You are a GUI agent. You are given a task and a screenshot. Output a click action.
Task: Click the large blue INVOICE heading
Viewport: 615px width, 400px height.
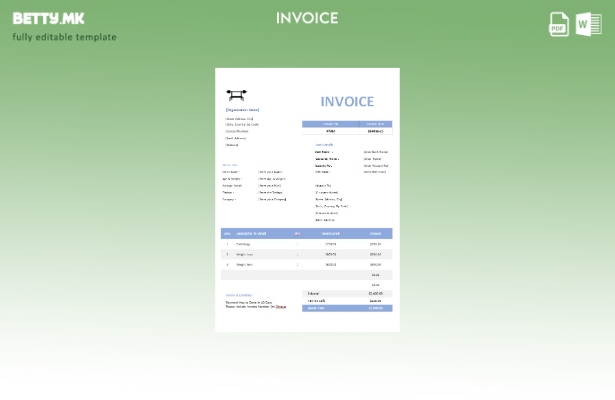tap(347, 101)
